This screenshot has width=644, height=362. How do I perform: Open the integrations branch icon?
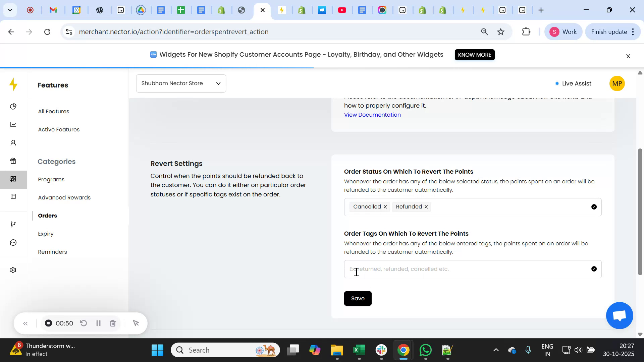click(13, 224)
